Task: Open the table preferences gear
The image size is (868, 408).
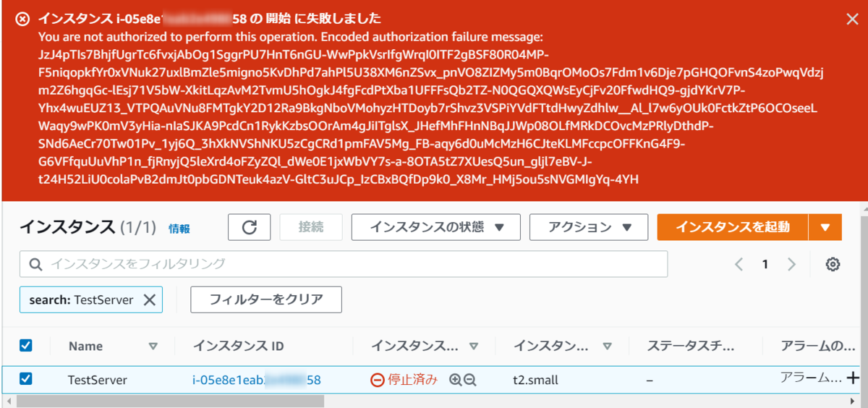Action: [x=833, y=265]
